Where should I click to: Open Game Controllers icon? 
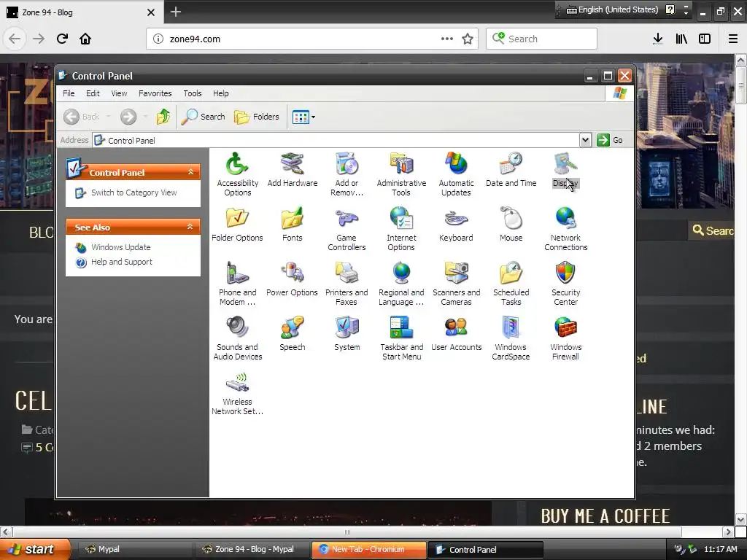point(347,228)
